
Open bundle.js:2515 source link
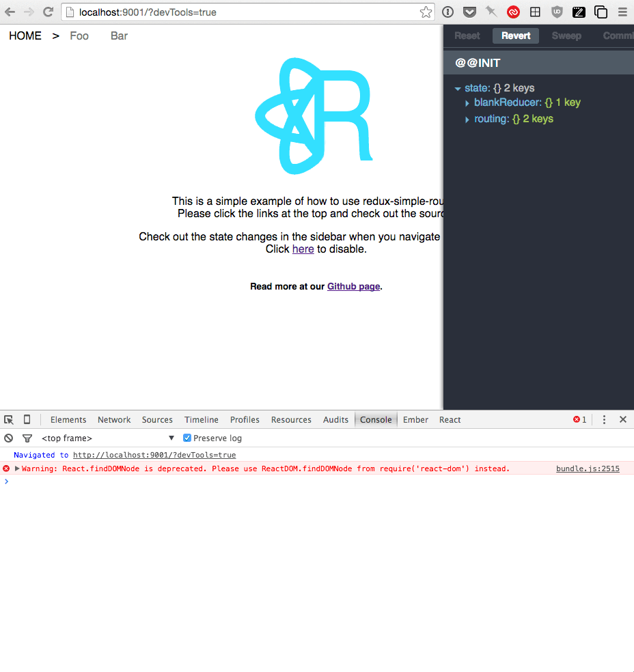pyautogui.click(x=588, y=468)
